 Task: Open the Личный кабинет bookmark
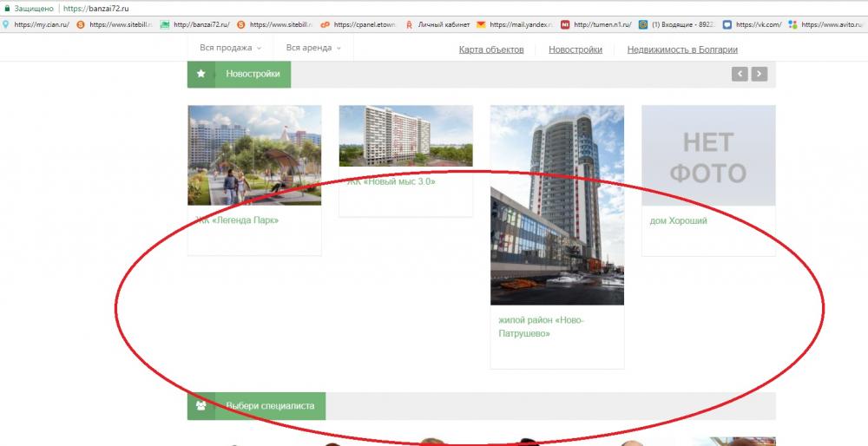click(444, 24)
